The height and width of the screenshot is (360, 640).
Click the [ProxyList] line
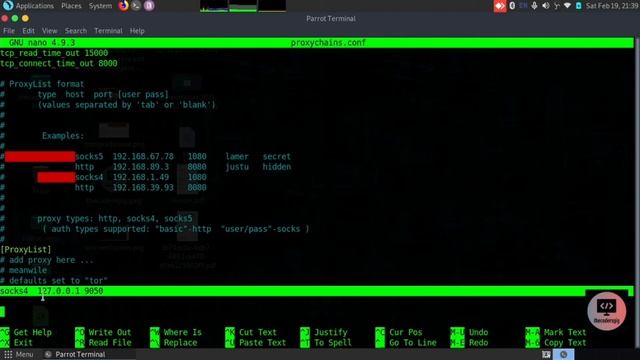click(x=26, y=249)
